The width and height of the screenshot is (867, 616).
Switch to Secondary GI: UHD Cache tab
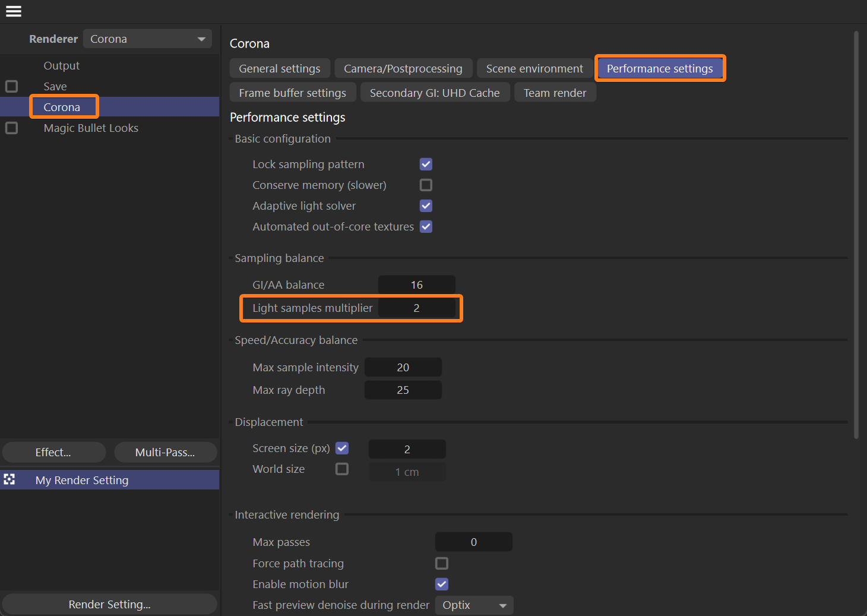(435, 93)
